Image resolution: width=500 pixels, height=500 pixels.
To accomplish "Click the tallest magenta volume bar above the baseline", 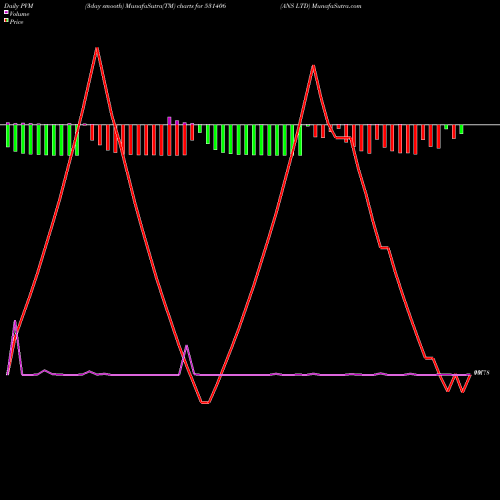I will (169, 121).
